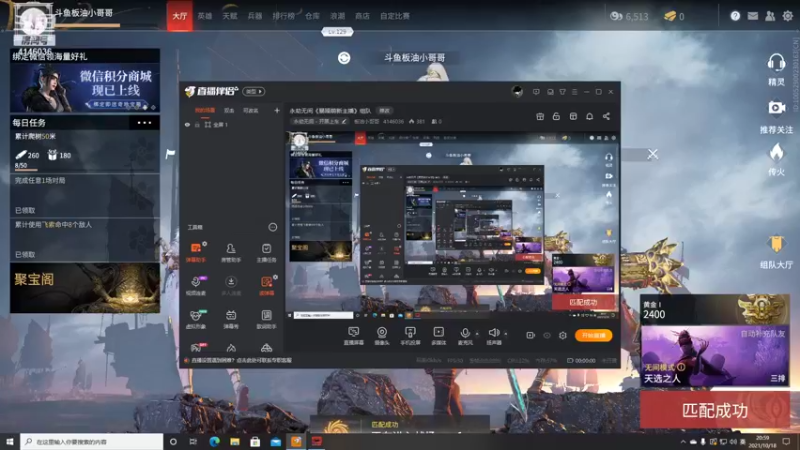800x450 pixels.
Task: Click the unlock padlock icon above preview
Action: click(x=556, y=116)
